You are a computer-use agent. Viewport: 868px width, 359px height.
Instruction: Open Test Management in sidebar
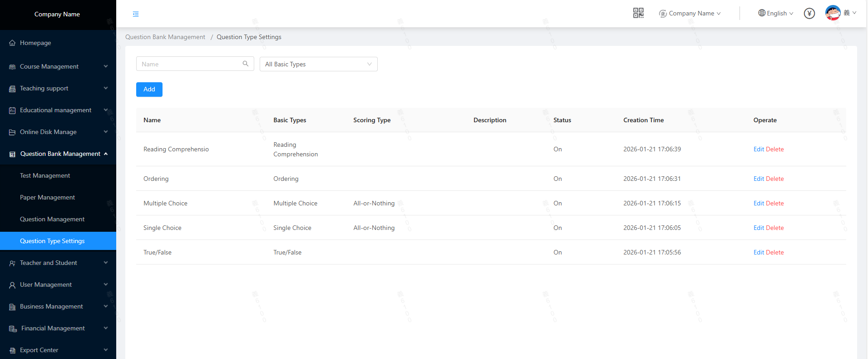coord(45,175)
